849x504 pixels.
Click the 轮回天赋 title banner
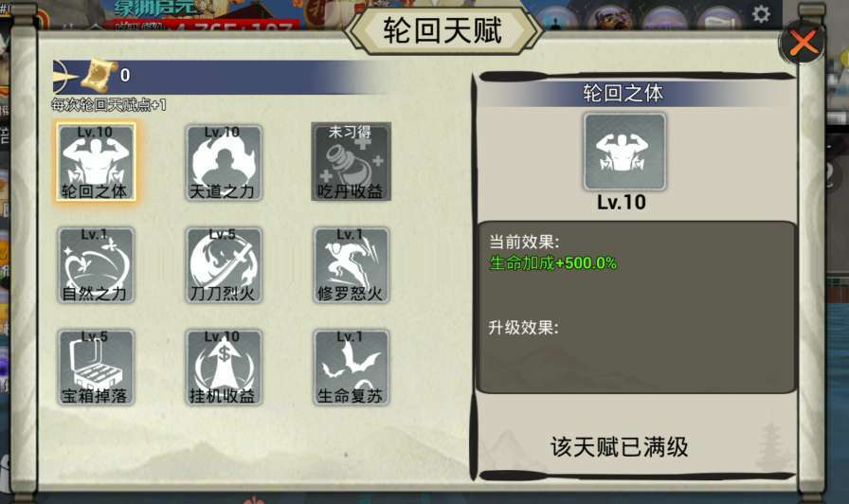[x=443, y=30]
